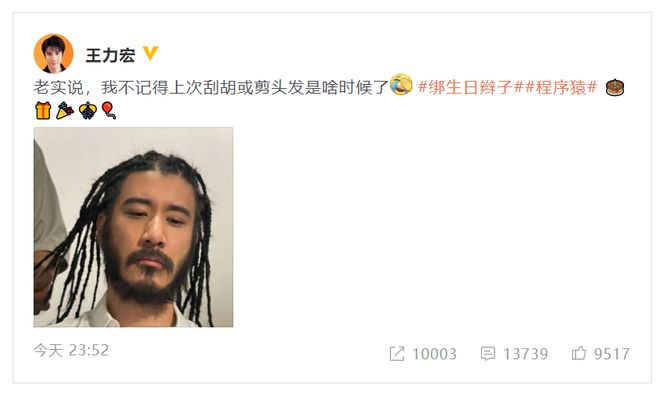The image size is (660, 401).
Task: Click the laughing-crying emoji in the post
Action: 401,84
